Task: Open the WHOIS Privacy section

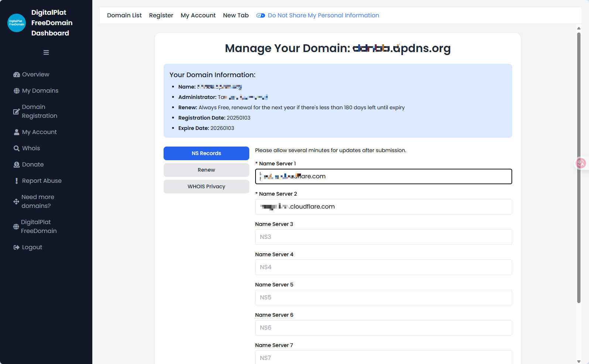Action: (206, 186)
